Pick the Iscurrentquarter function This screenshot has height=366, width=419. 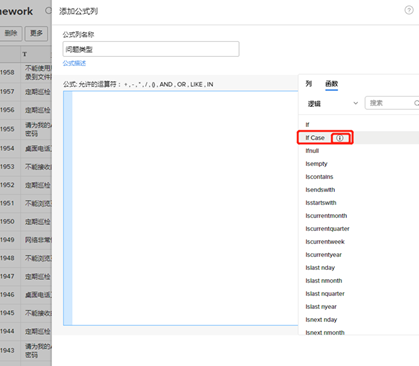point(327,229)
